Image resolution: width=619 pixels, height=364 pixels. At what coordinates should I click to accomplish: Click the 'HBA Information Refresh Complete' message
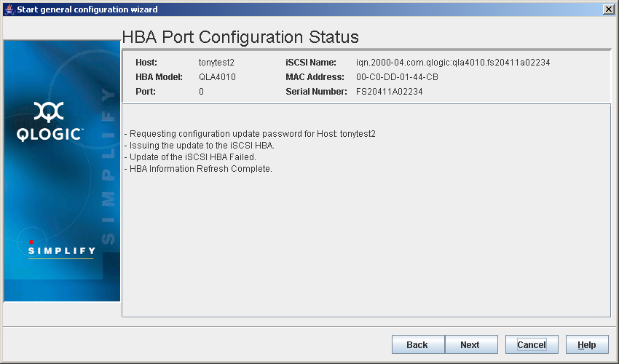(x=199, y=169)
